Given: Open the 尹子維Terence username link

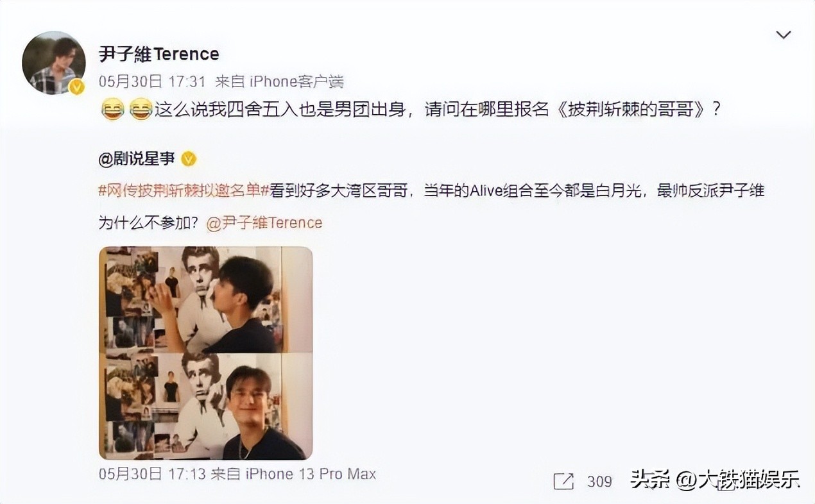Looking at the screenshot, I should click(159, 54).
